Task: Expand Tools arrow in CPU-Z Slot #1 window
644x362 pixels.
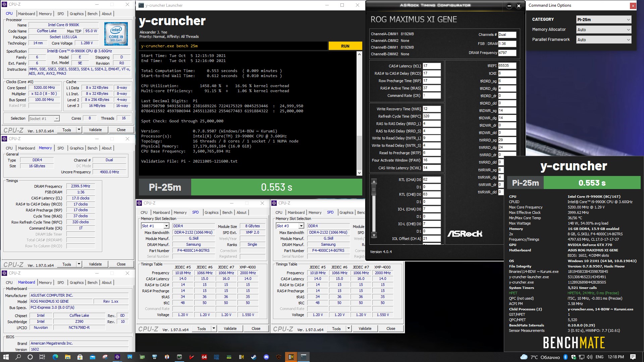Action: pos(214,328)
